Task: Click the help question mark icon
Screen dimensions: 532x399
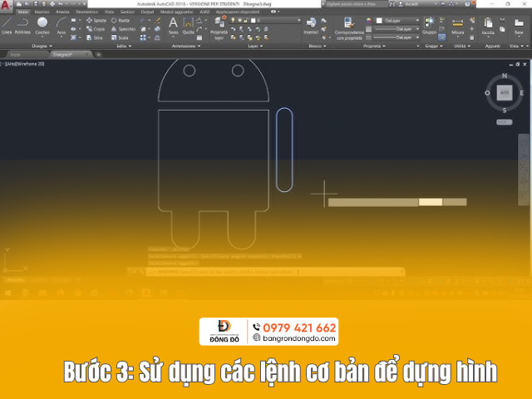Action: coord(467,4)
